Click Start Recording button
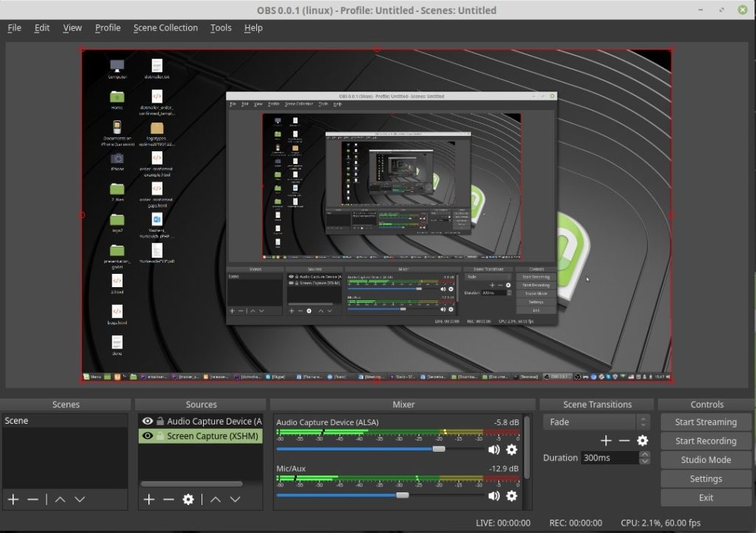The height and width of the screenshot is (533, 756). (x=705, y=441)
